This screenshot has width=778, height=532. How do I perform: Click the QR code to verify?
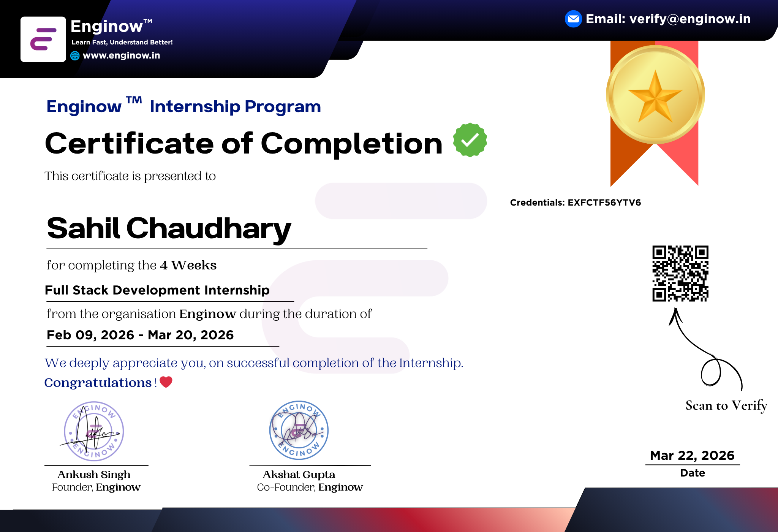[680, 274]
